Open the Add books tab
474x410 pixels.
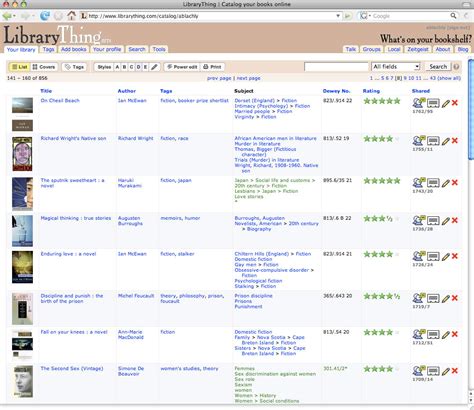pyautogui.click(x=74, y=49)
